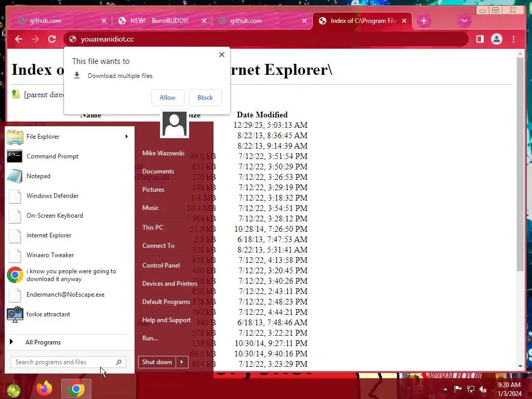Click the Start button on the taskbar

click(14, 390)
